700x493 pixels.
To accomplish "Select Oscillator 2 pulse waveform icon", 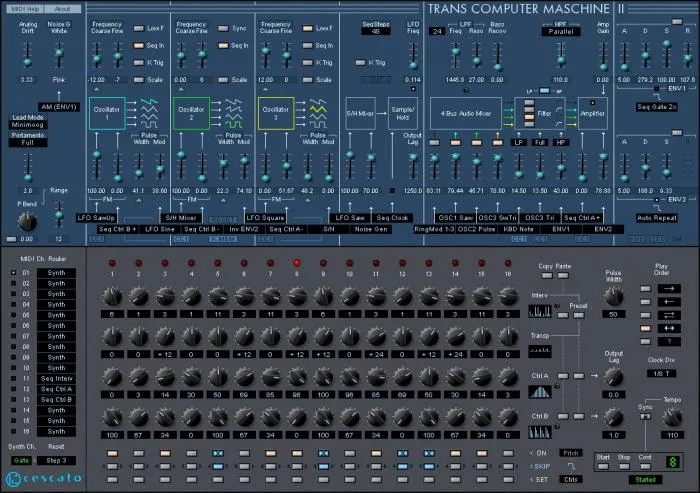I will [x=232, y=126].
